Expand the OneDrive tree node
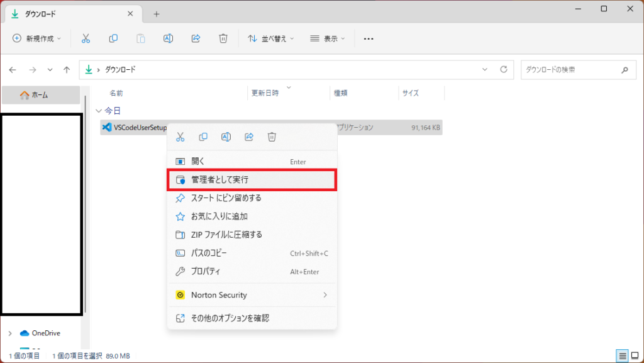This screenshot has width=644, height=363. [10, 333]
